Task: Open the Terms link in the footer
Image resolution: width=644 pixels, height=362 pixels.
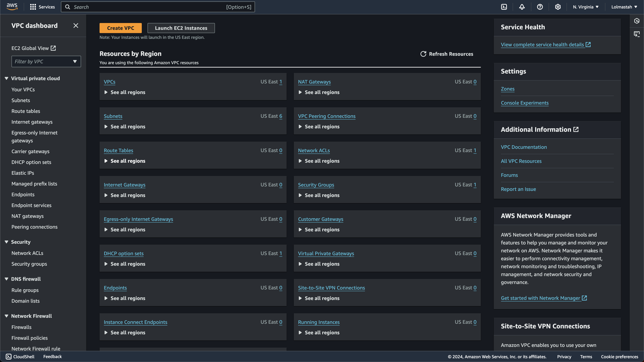Action: pos(586,357)
